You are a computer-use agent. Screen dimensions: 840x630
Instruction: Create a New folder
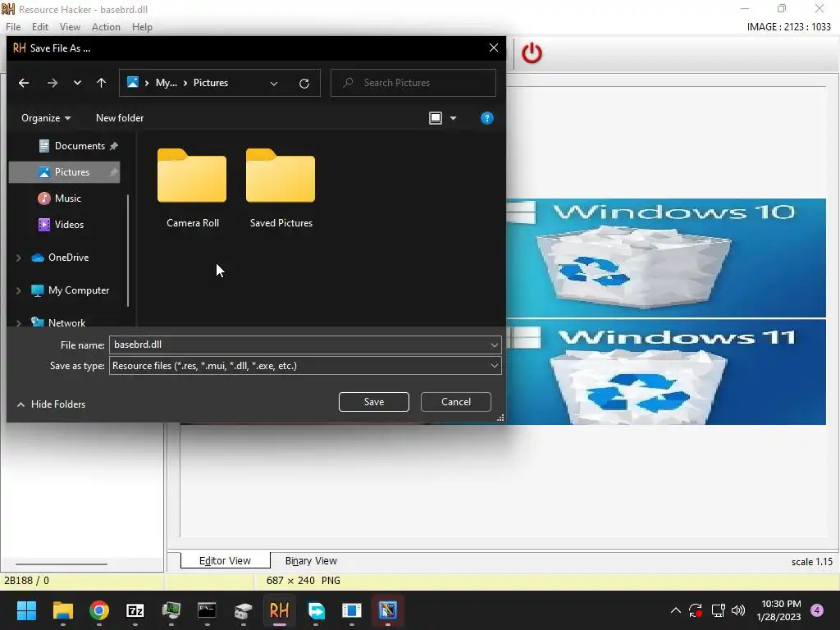tap(120, 118)
